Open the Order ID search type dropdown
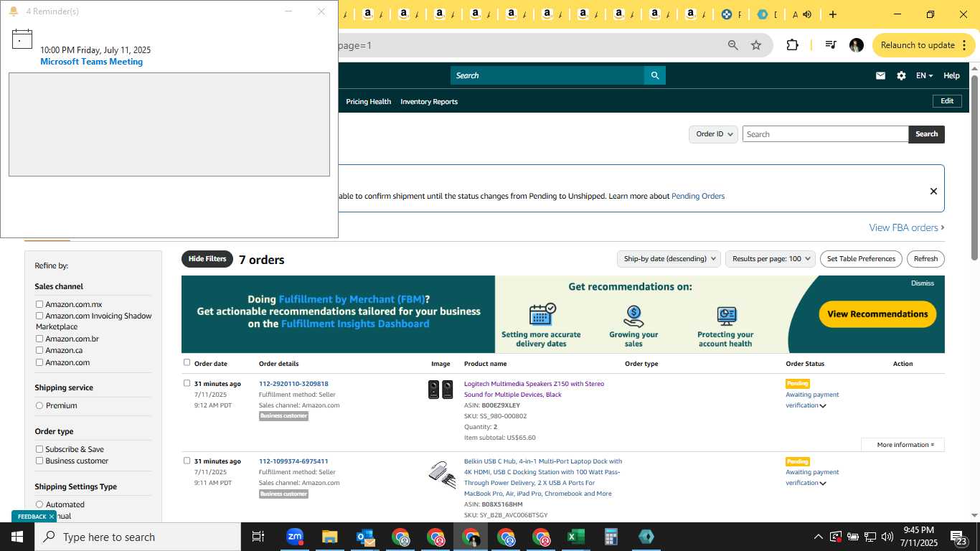 [x=714, y=134]
